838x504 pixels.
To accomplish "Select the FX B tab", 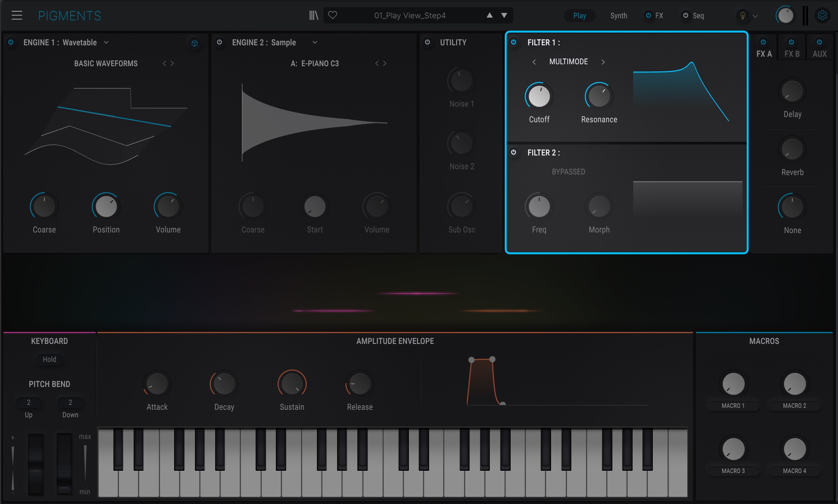I will click(x=792, y=54).
